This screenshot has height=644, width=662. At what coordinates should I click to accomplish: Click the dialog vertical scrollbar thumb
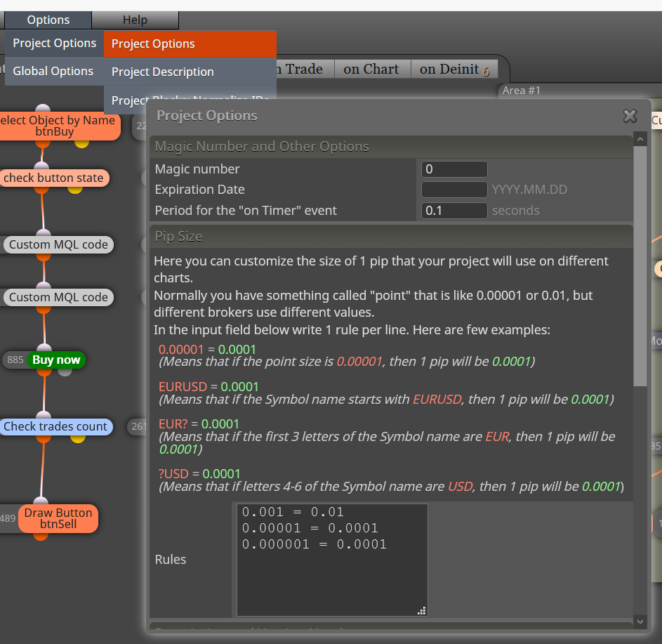[640, 266]
